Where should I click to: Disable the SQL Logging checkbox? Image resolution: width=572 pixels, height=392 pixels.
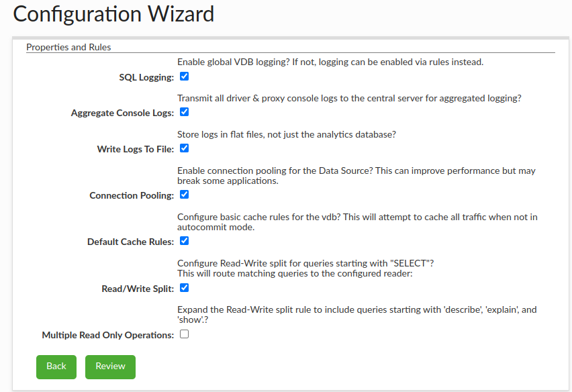click(x=184, y=77)
